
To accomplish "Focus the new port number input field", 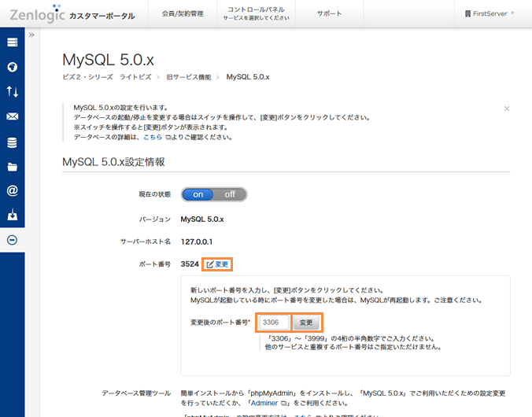I will click(x=274, y=323).
